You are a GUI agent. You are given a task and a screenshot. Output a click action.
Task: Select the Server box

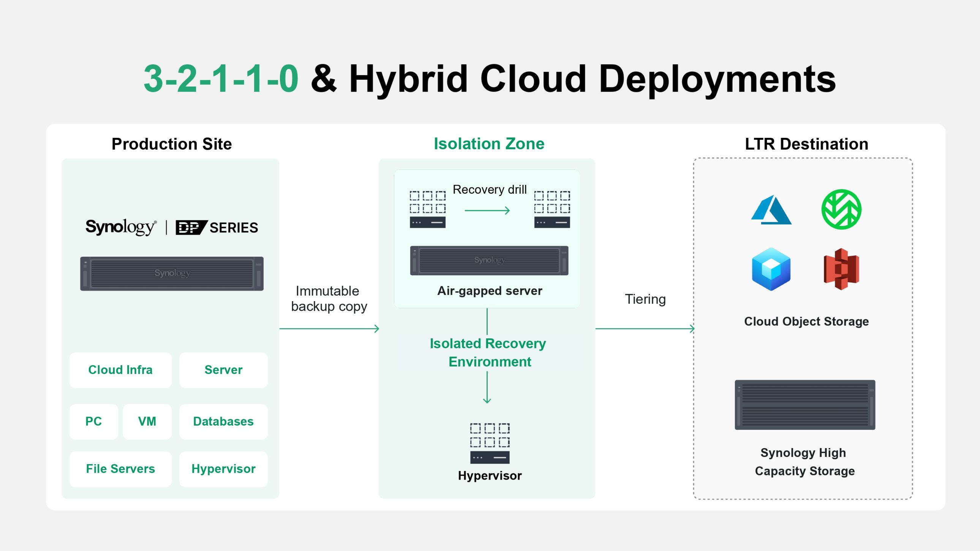[223, 370]
